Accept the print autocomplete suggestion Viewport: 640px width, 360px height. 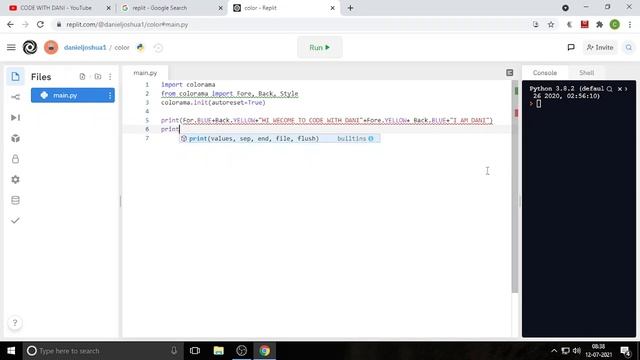click(x=280, y=139)
